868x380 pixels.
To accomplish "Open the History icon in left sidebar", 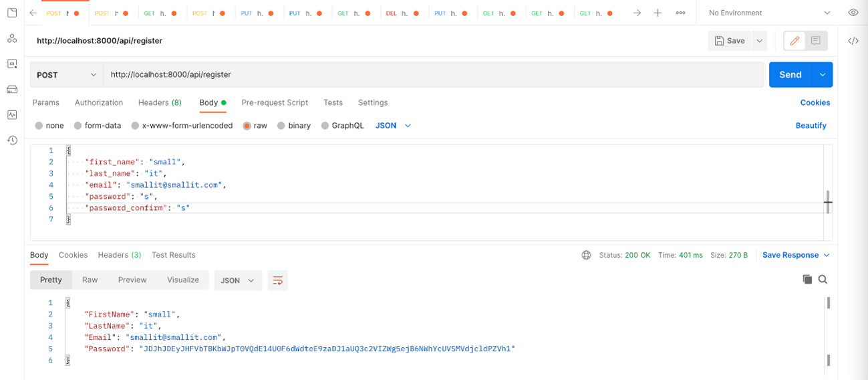I will pos(12,140).
